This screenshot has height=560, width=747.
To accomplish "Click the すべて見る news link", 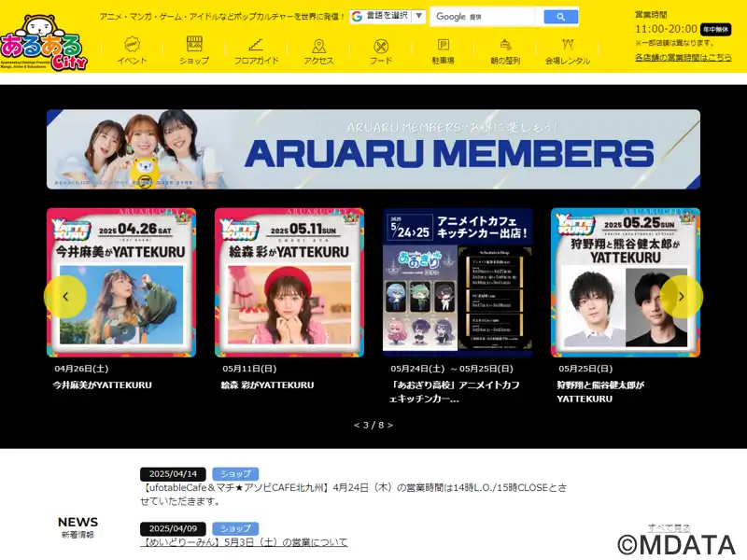I will 669,527.
